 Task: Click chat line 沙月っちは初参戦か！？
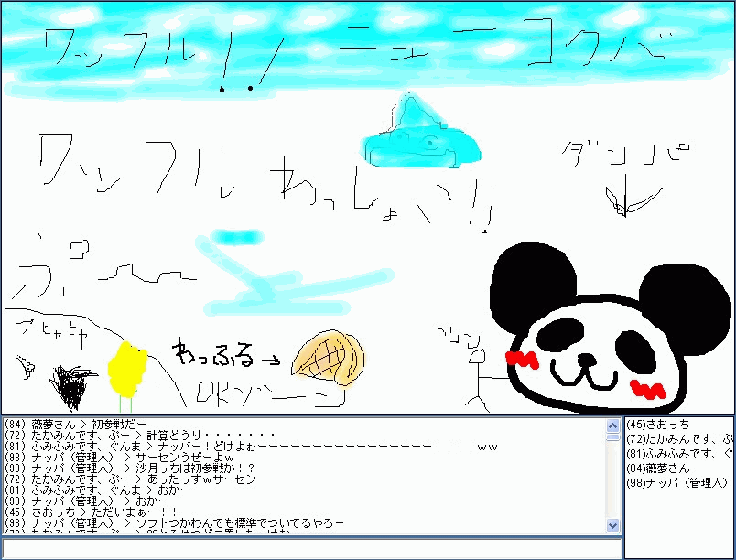coord(130,468)
